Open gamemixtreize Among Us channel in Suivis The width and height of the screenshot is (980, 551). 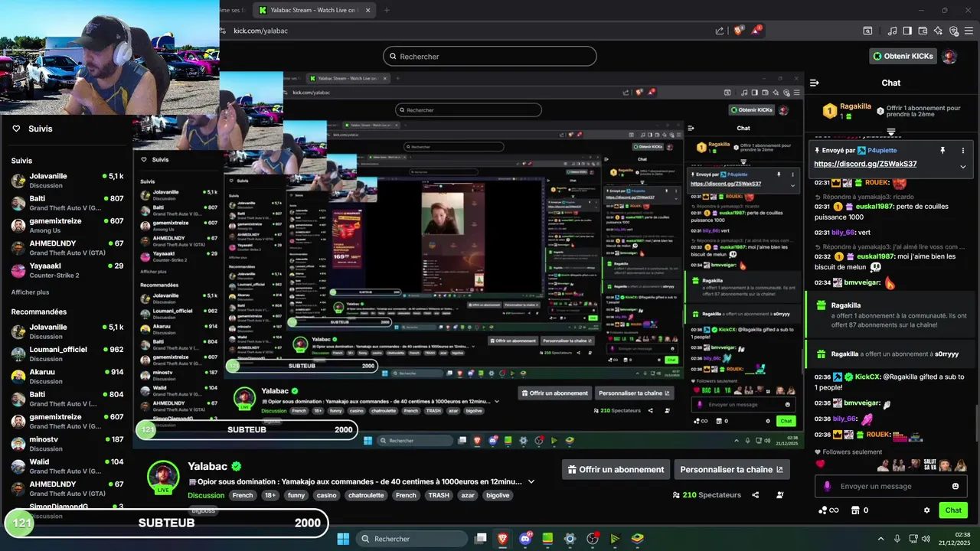(67, 226)
